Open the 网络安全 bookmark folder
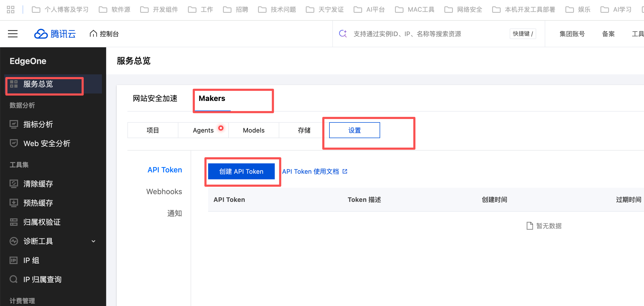The width and height of the screenshot is (644, 306). (x=463, y=10)
